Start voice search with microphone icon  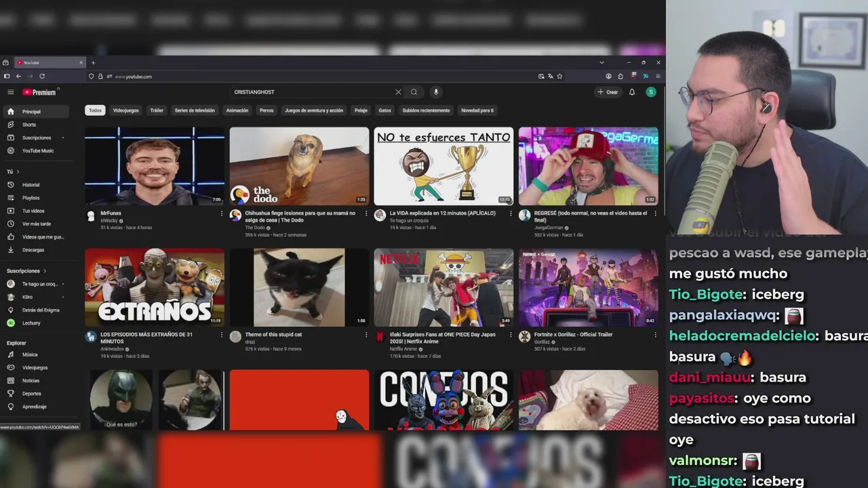tap(436, 92)
